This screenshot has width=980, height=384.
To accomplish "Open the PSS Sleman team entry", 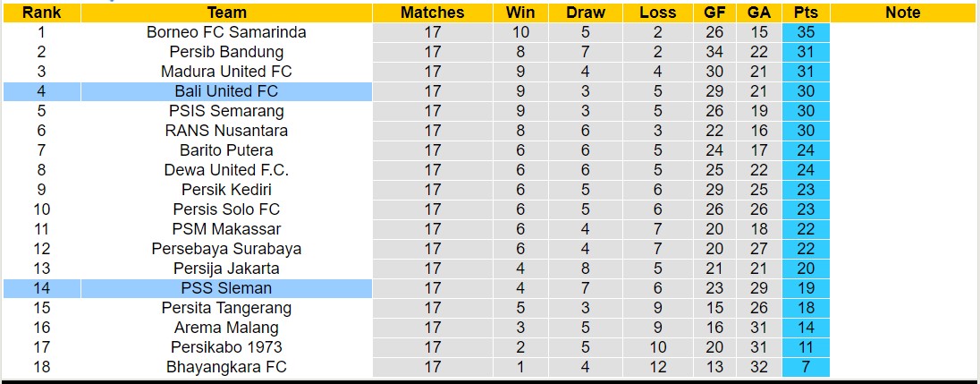I will pyautogui.click(x=226, y=288).
